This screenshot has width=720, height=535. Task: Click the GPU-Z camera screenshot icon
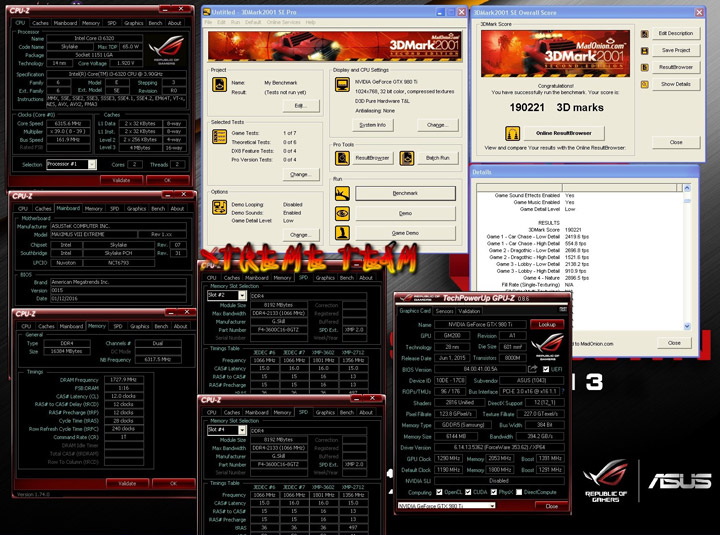[x=563, y=310]
